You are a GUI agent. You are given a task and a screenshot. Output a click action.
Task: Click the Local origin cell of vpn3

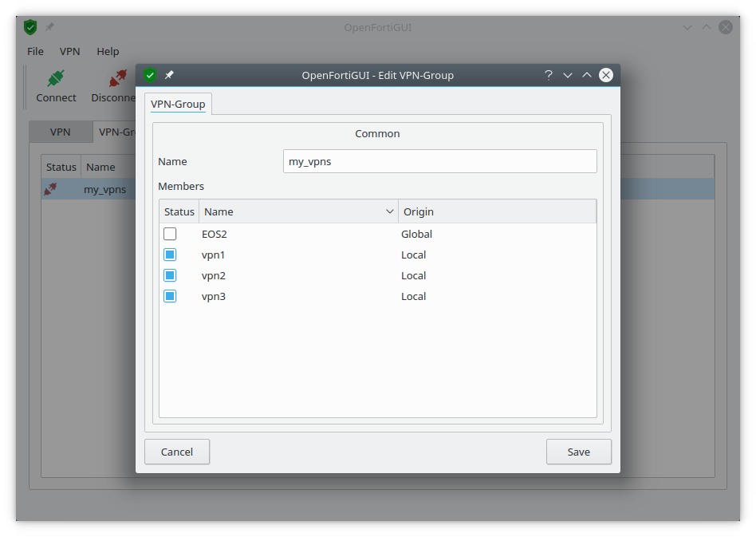click(x=414, y=297)
